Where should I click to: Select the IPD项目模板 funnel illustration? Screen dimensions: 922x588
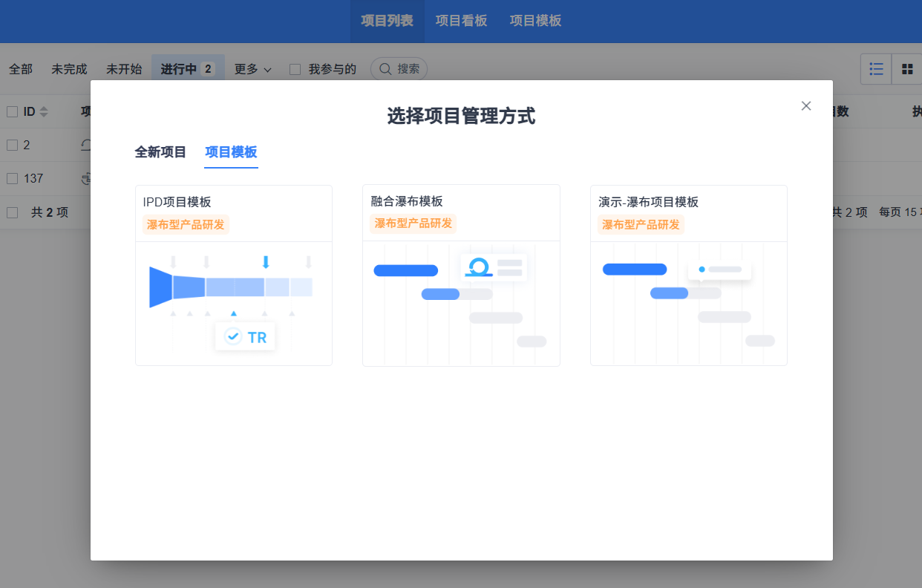233,303
